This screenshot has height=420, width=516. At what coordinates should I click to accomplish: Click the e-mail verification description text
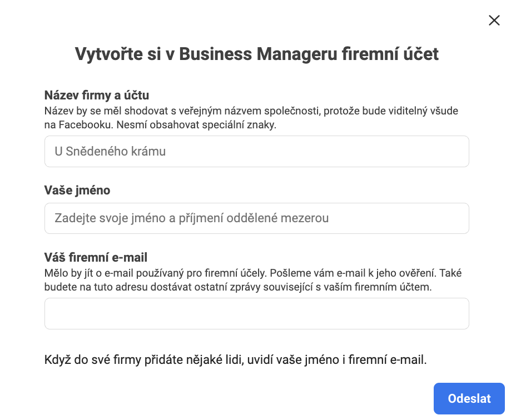(253, 280)
